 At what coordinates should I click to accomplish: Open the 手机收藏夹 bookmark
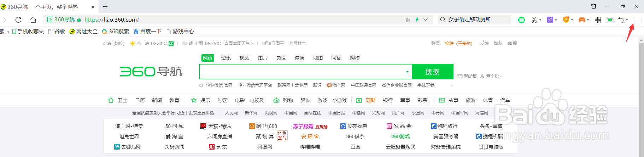(28, 32)
